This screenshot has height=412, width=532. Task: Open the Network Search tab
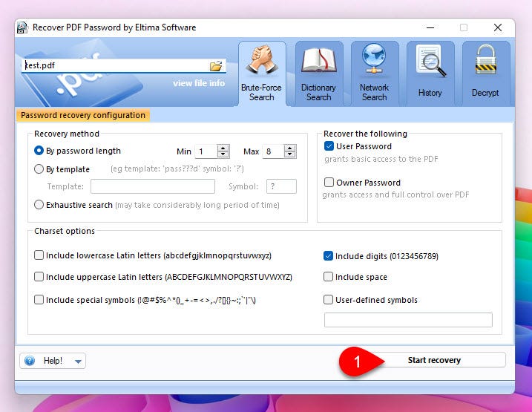[375, 73]
